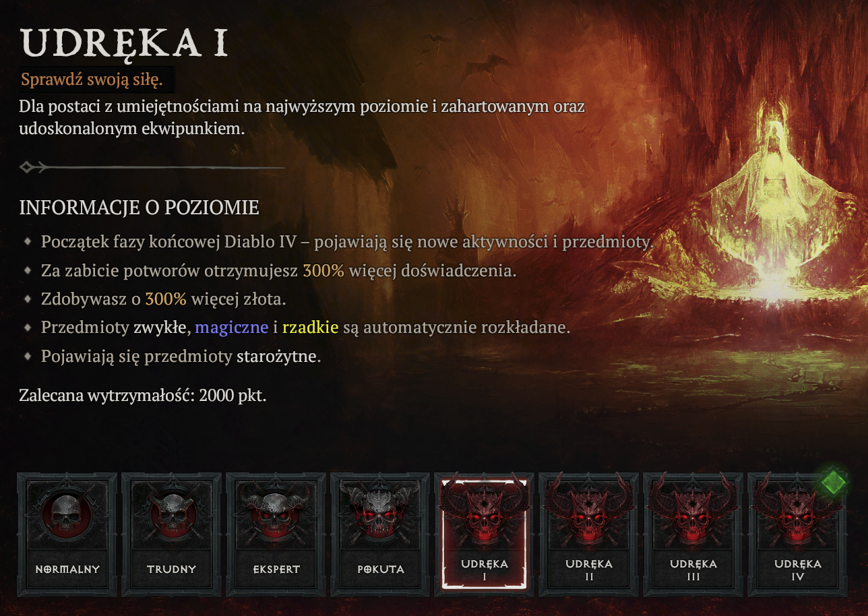The width and height of the screenshot is (868, 616).
Task: Click the UDRĘKA II label text
Action: point(589,569)
